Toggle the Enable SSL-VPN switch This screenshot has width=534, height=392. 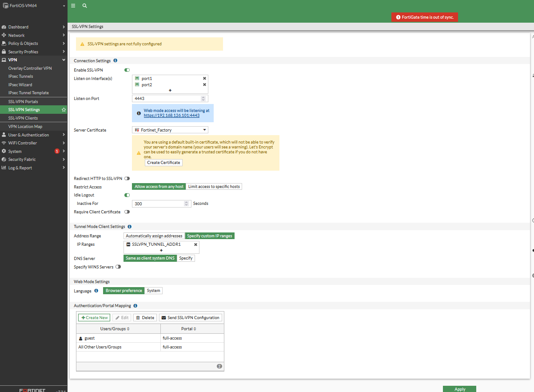click(127, 70)
